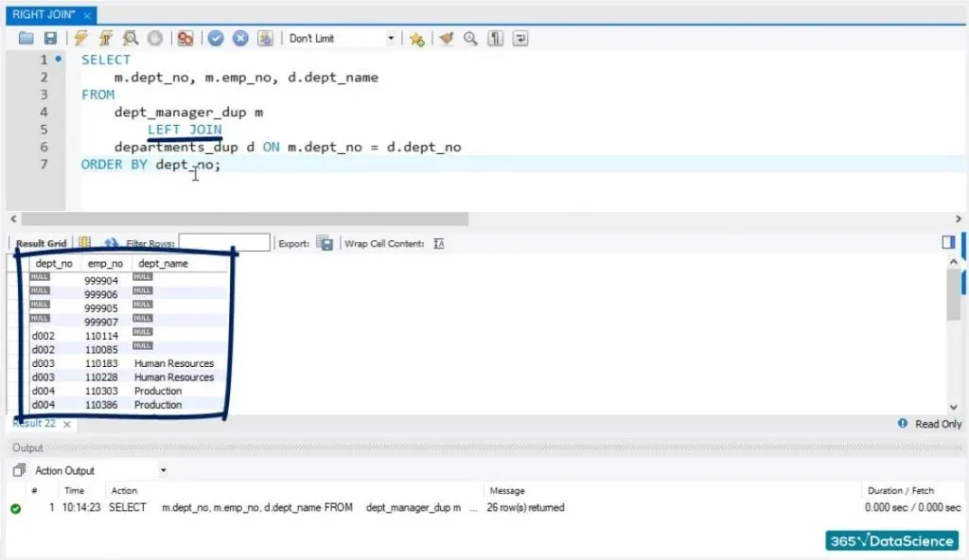Toggle invisible characters with the pilcrow icon

[495, 39]
